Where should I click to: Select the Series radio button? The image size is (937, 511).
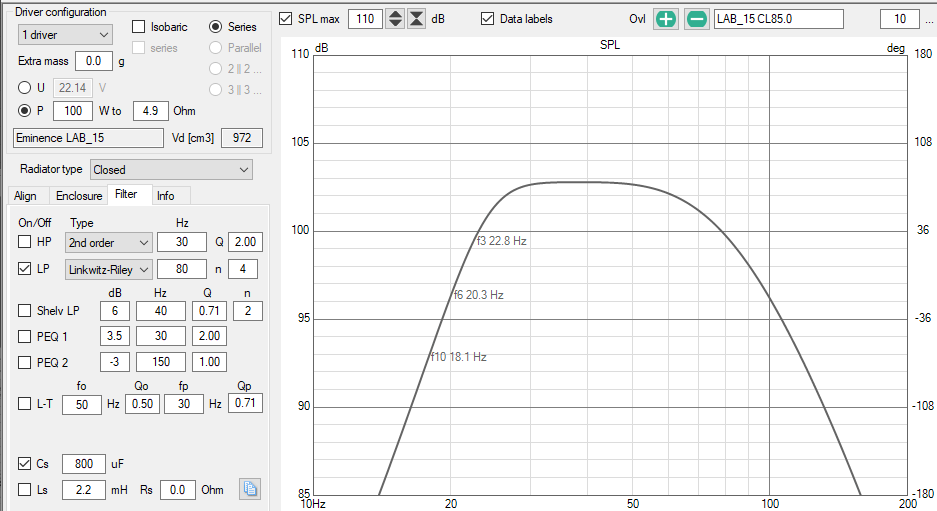[216, 27]
